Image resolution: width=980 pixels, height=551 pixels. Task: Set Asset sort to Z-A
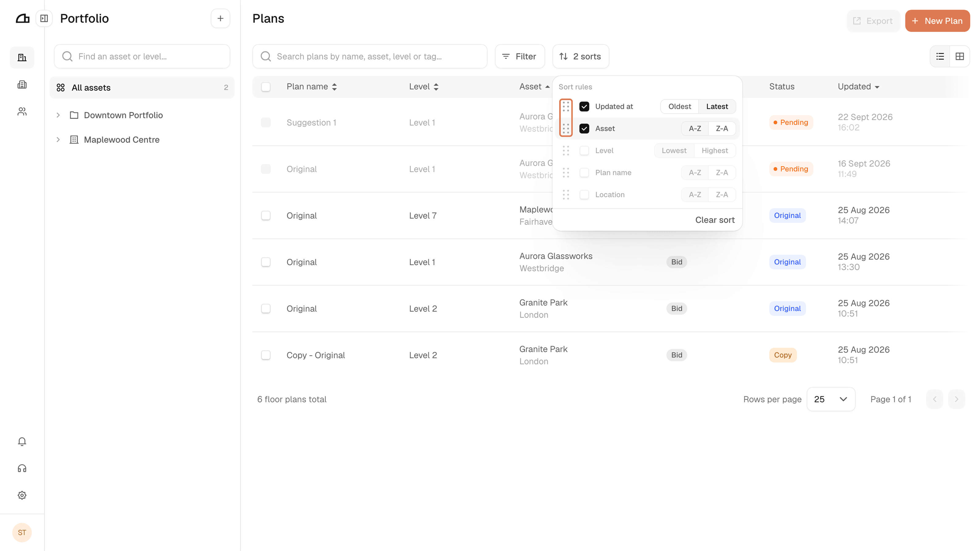point(722,129)
